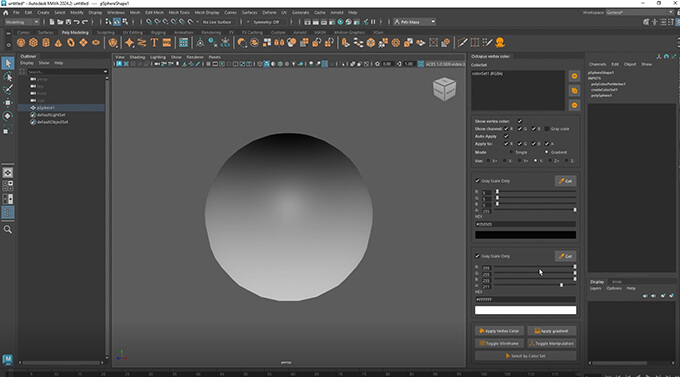Click the Save Scene icon

[x=68, y=22]
